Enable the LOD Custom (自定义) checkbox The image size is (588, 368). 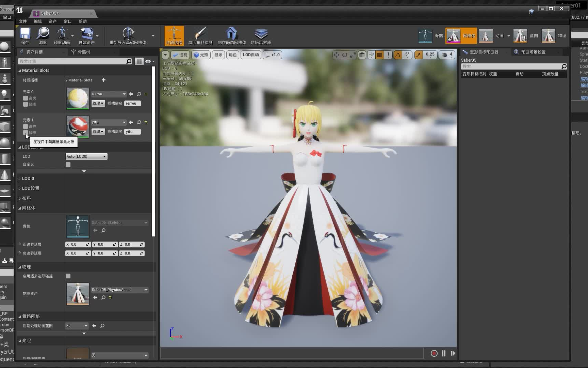tap(68, 165)
